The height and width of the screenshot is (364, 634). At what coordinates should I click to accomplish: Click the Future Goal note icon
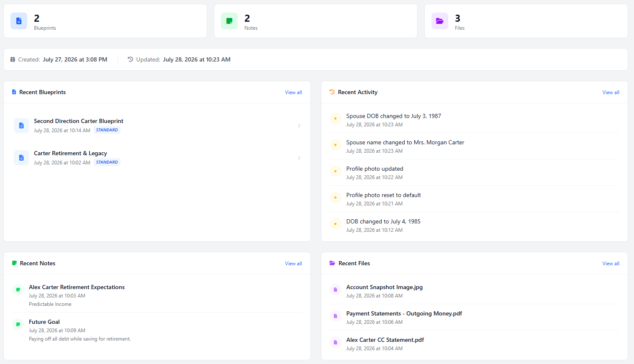(18, 324)
